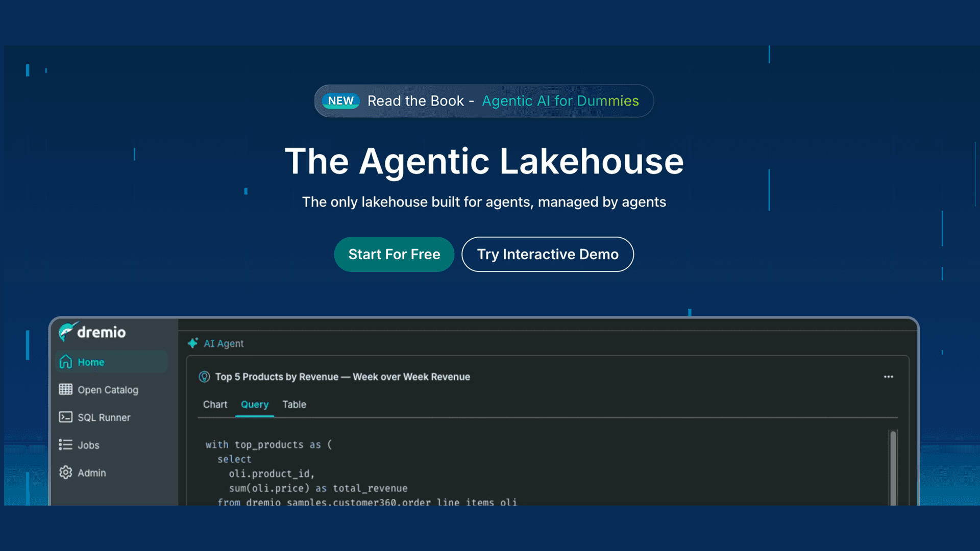Viewport: 980px width, 551px height.
Task: Click the AI Agent sparkle icon
Action: [193, 343]
